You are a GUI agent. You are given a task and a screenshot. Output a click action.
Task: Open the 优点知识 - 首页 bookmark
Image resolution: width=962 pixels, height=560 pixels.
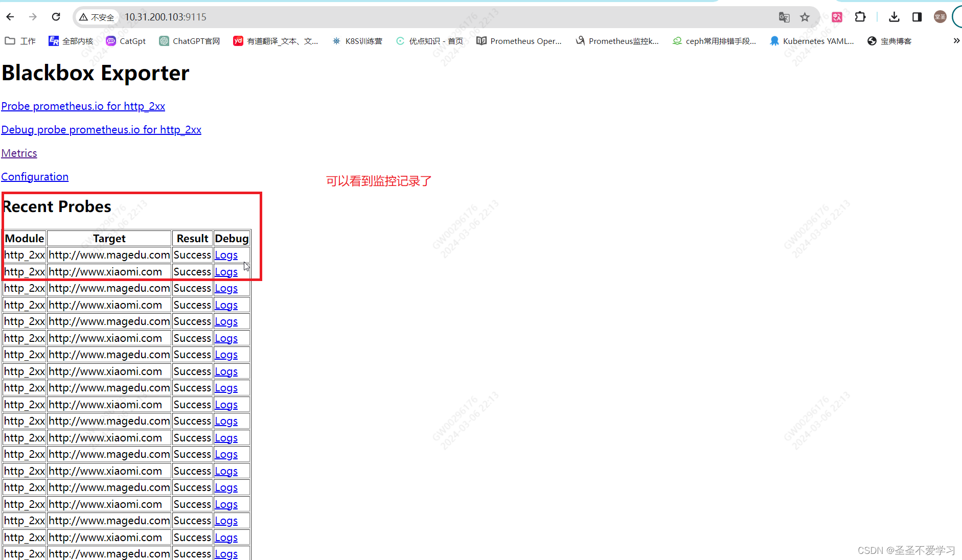tap(429, 41)
